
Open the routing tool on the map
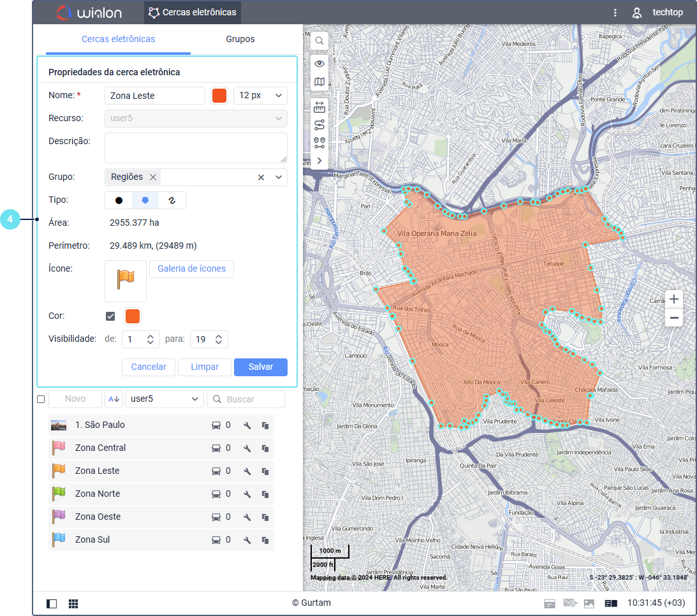pos(319,125)
